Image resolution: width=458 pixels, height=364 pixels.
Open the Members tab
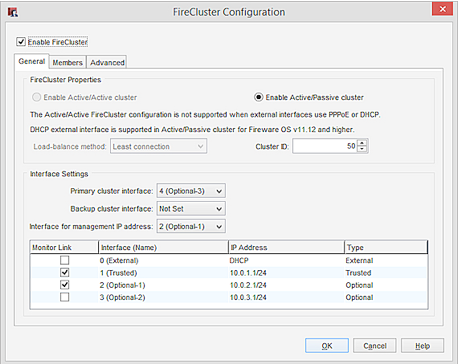(x=68, y=62)
